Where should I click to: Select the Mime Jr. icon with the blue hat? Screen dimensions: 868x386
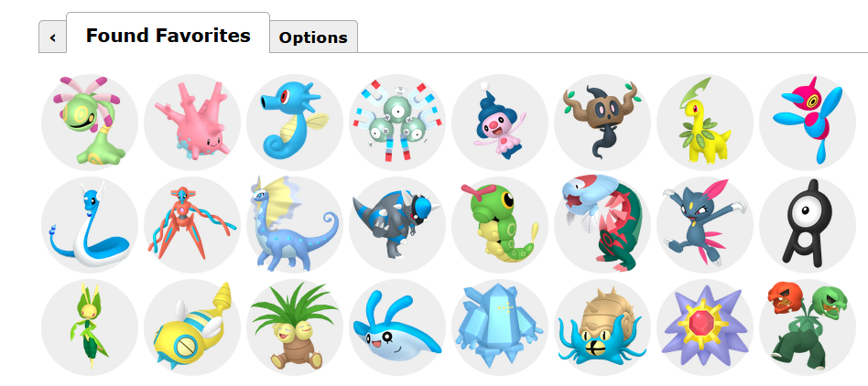pos(499,123)
